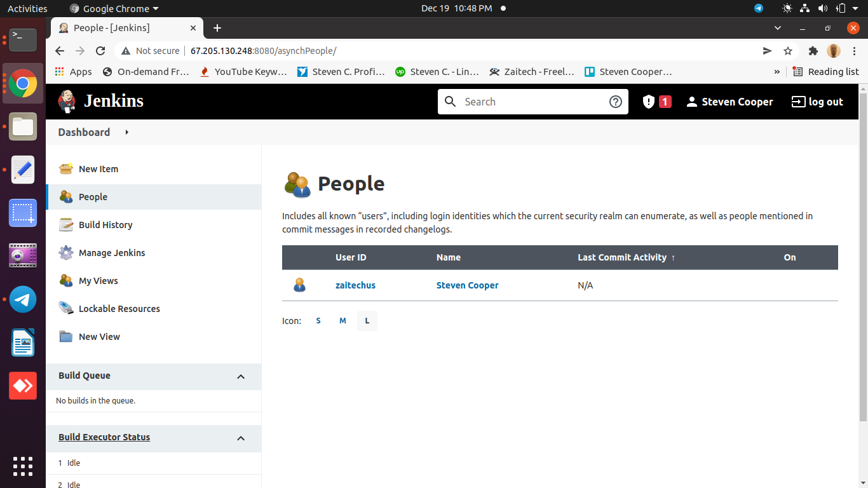The image size is (868, 488).
Task: Switch to the People - [Jenkins] tab
Action: pyautogui.click(x=127, y=28)
